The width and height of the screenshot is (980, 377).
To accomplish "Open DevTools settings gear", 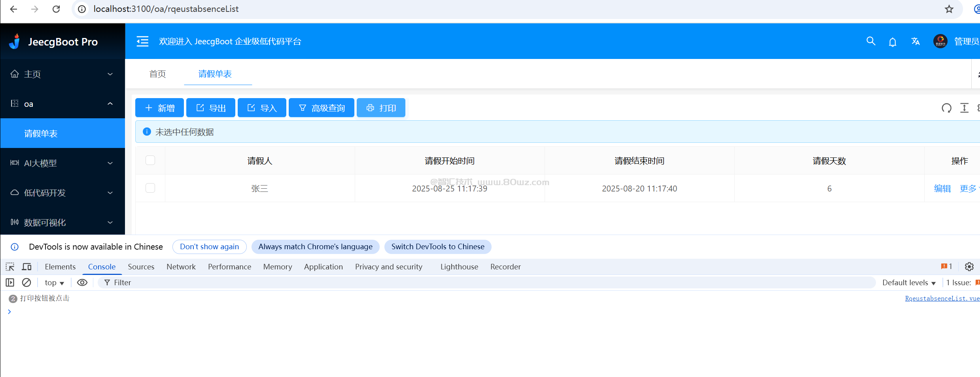I will click(x=969, y=267).
